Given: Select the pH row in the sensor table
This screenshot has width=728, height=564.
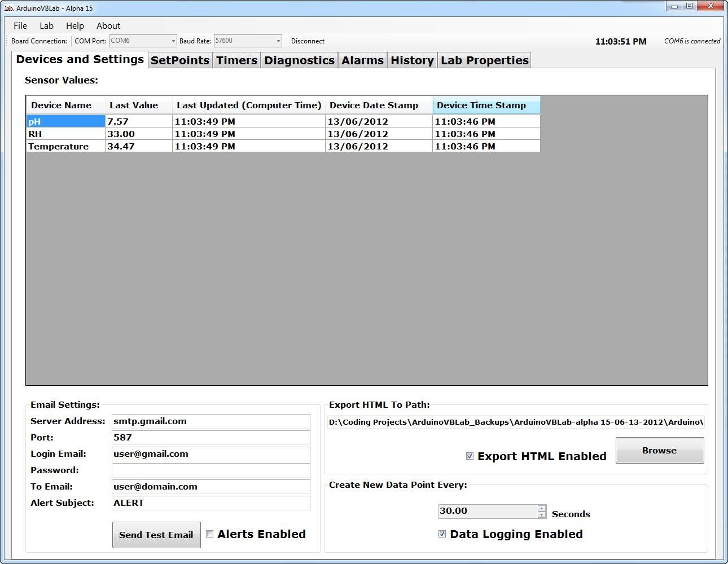Looking at the screenshot, I should 65,121.
